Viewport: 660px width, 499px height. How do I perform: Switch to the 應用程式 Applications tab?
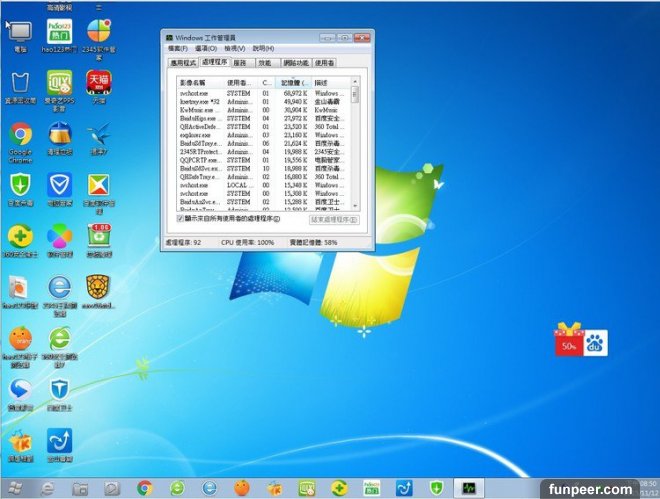pos(182,62)
